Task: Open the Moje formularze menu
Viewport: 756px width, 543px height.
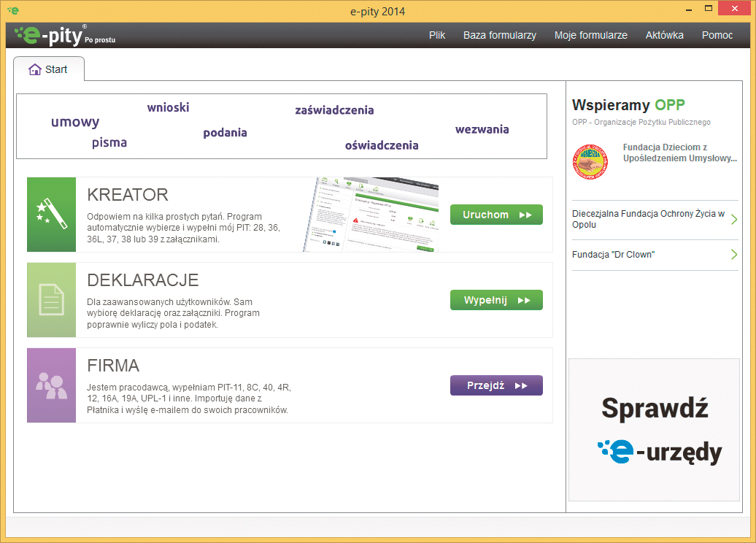Action: pos(590,35)
